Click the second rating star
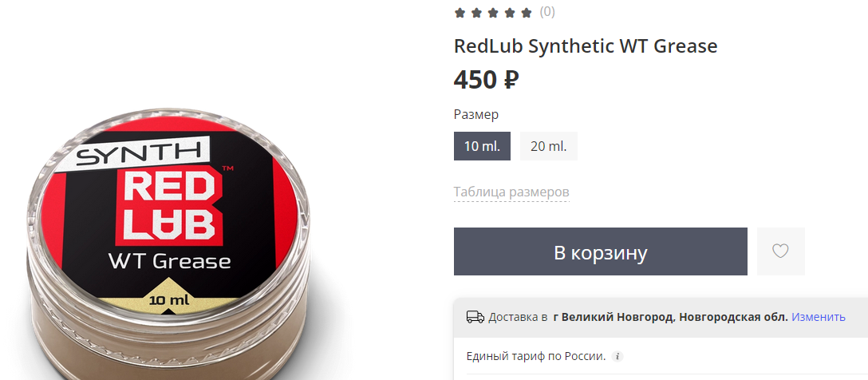This screenshot has height=380, width=868. [x=476, y=13]
